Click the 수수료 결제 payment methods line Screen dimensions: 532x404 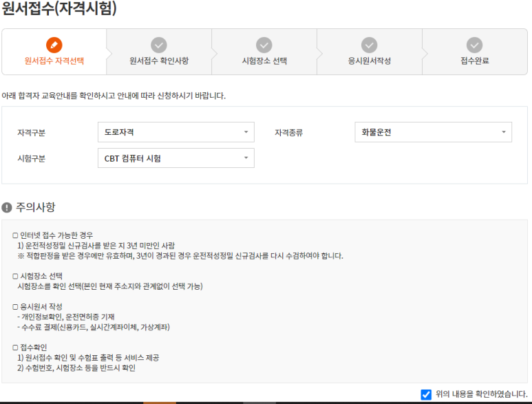coord(94,328)
